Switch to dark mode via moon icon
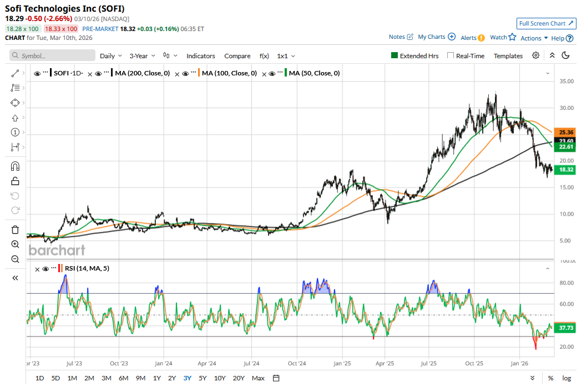582x392 pixels. 566,55
